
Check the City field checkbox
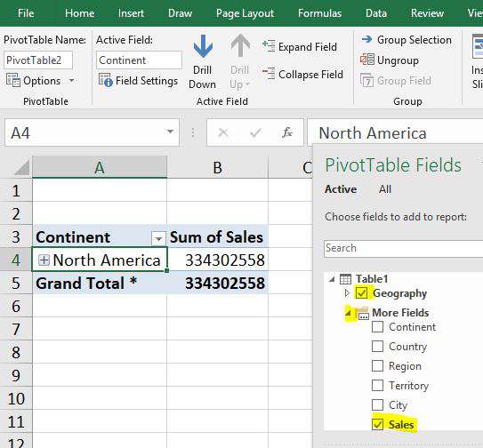coord(377,405)
